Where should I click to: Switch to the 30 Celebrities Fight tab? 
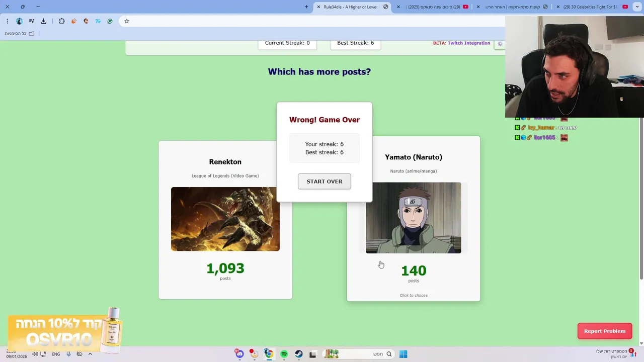click(x=591, y=7)
